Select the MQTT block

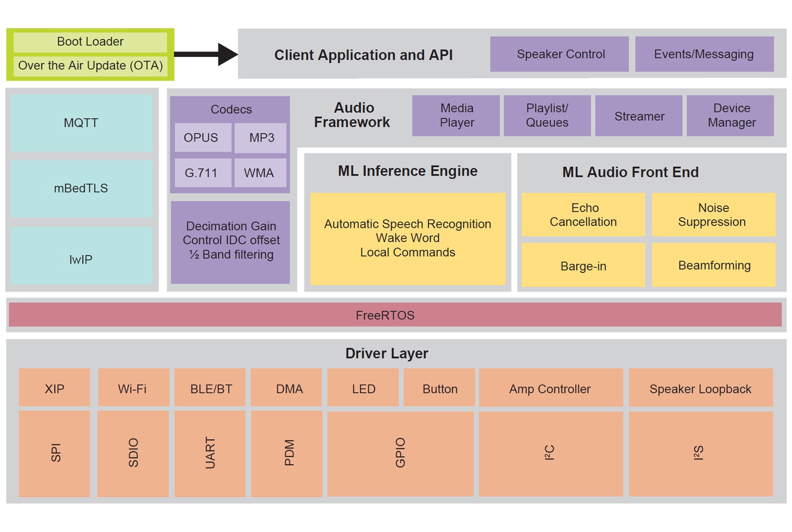point(82,123)
